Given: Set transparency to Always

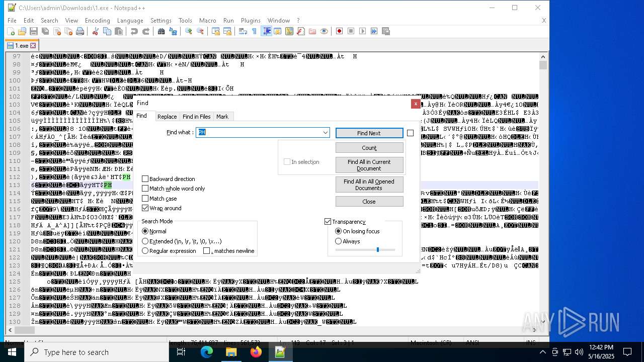Looking at the screenshot, I should point(339,241).
